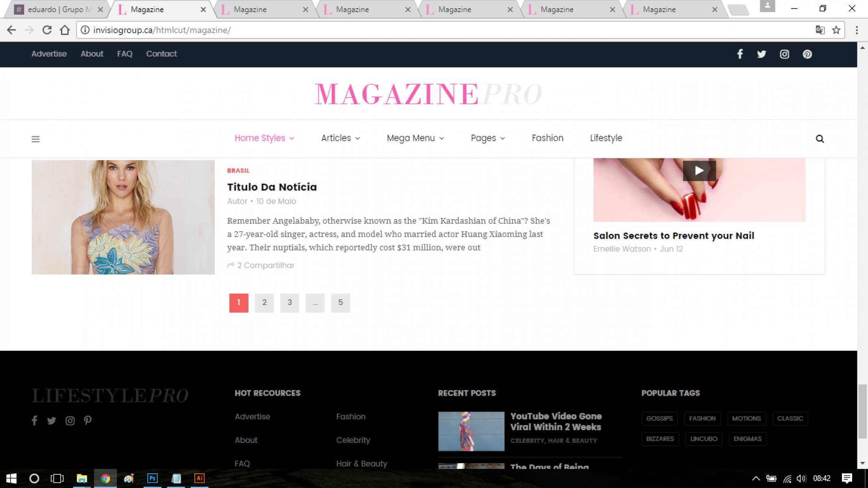Viewport: 868px width, 488px height.
Task: Go to pagination page 3
Action: point(290,303)
